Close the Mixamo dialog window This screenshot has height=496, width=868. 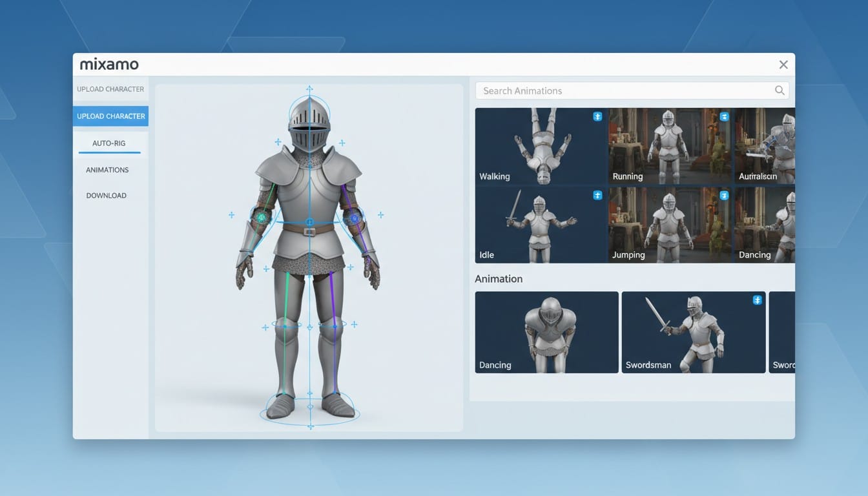coord(783,65)
